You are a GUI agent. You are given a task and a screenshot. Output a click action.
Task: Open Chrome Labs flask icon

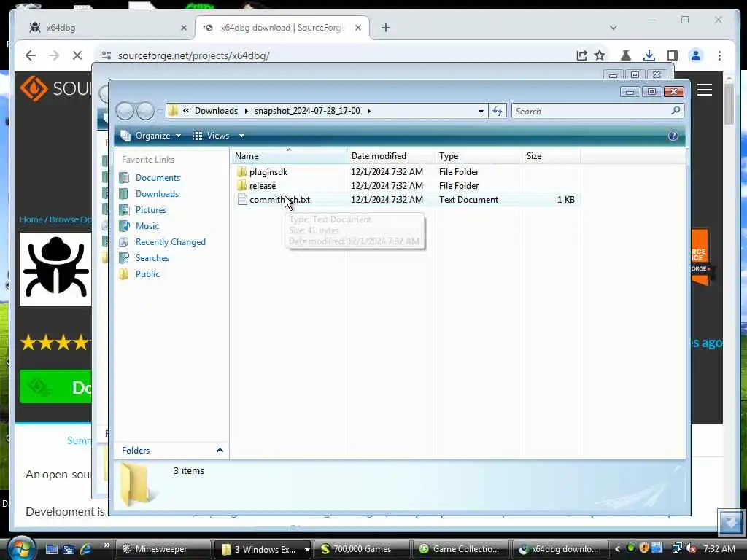pos(625,55)
